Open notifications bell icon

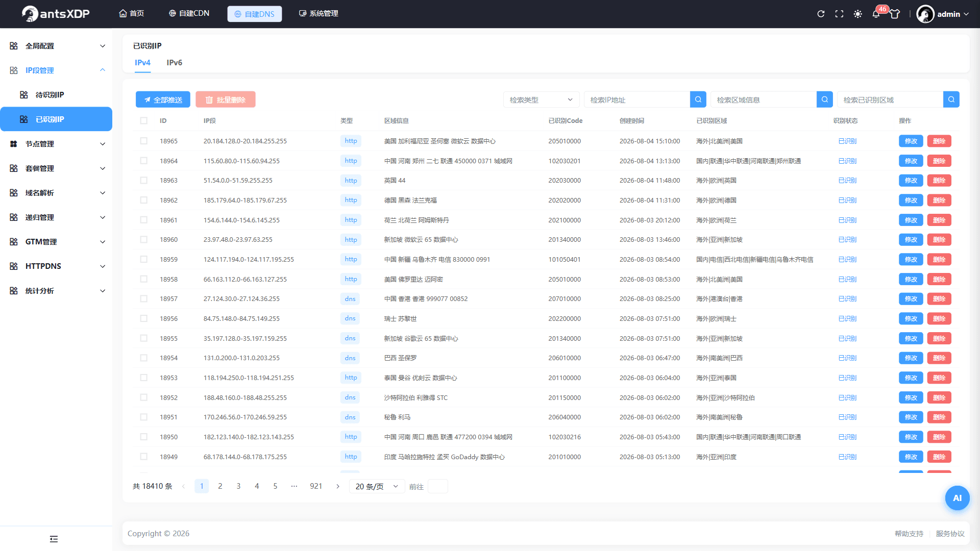pyautogui.click(x=876, y=14)
